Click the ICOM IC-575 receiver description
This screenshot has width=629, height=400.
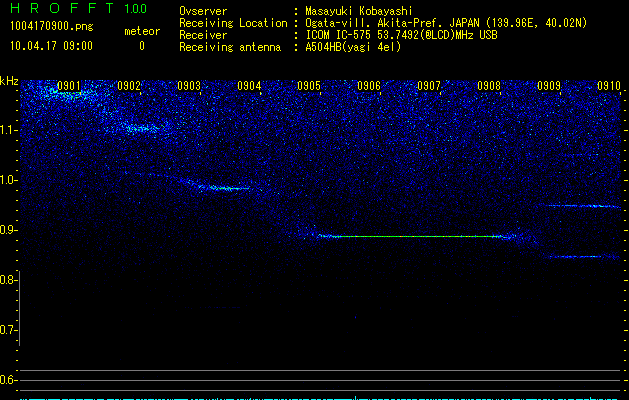pyautogui.click(x=401, y=35)
